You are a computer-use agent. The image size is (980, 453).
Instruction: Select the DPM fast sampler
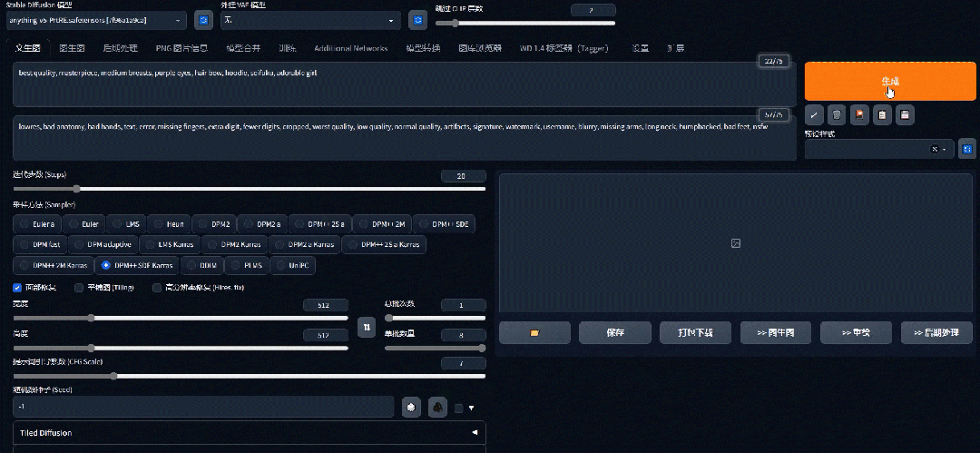click(x=40, y=244)
